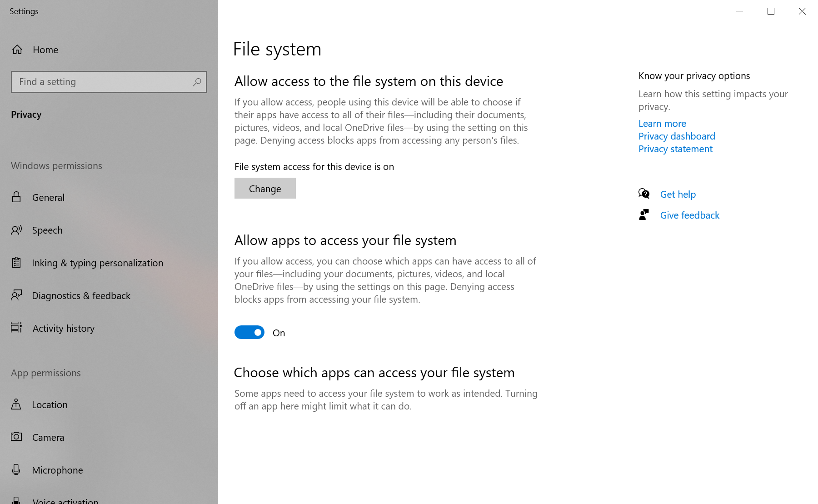
Task: Click the Get help link
Action: (x=678, y=194)
